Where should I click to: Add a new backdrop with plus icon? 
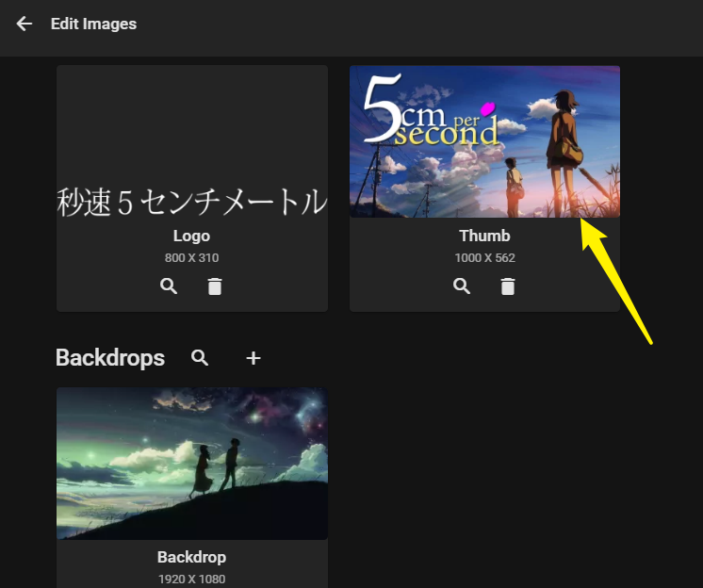click(253, 358)
